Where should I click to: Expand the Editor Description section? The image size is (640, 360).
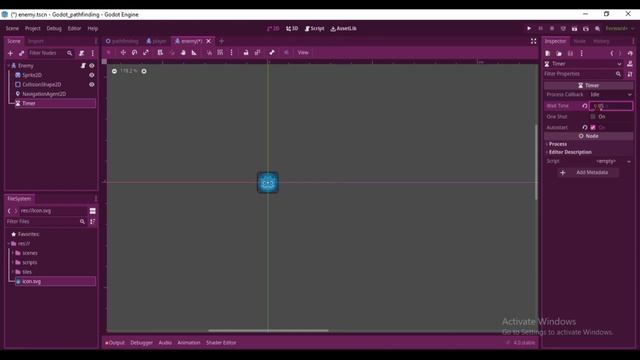[x=569, y=152]
